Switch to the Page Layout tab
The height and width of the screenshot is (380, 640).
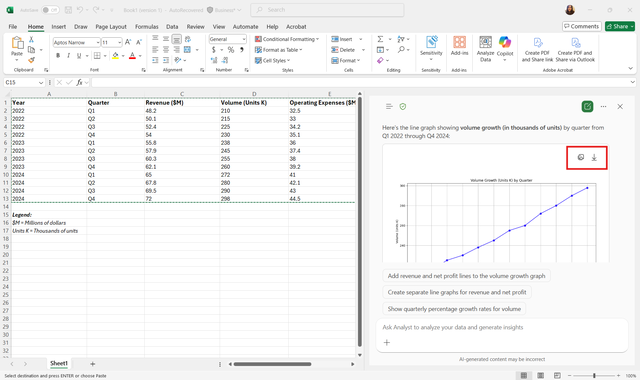pos(111,27)
